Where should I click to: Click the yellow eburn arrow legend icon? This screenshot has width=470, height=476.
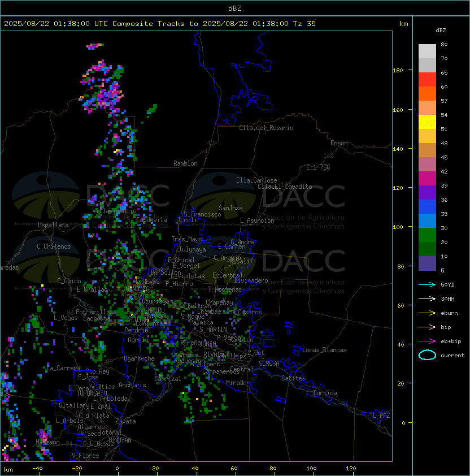click(427, 313)
